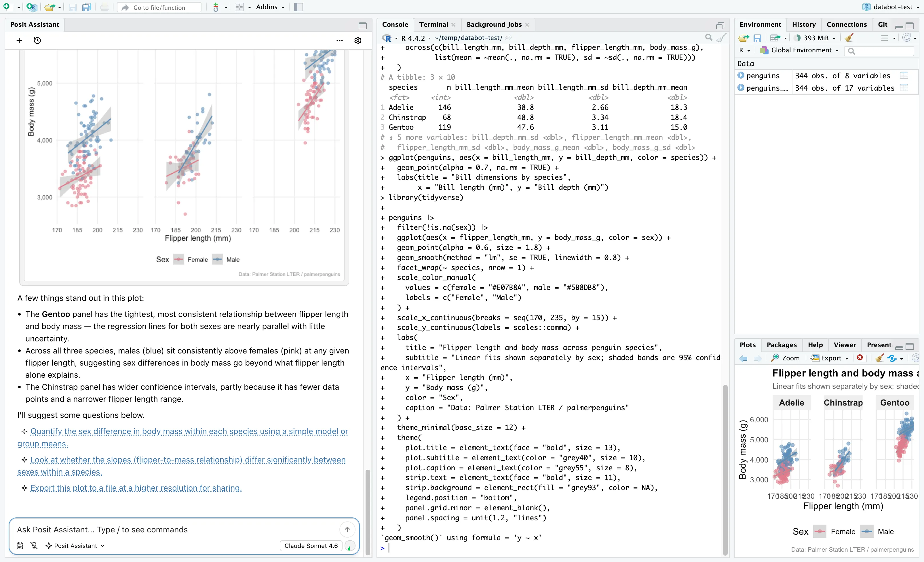Clear objects from workspace with the broom
Viewport: 924px width, 562px height.
(849, 37)
